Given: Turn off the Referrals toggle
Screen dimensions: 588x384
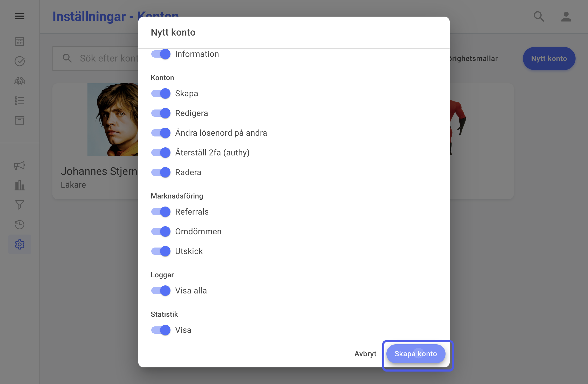Looking at the screenshot, I should (x=161, y=212).
